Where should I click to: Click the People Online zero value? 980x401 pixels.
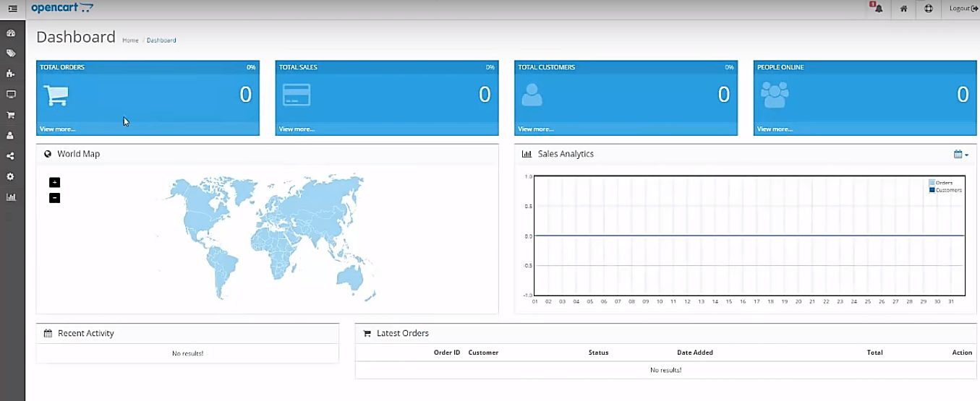click(x=963, y=95)
